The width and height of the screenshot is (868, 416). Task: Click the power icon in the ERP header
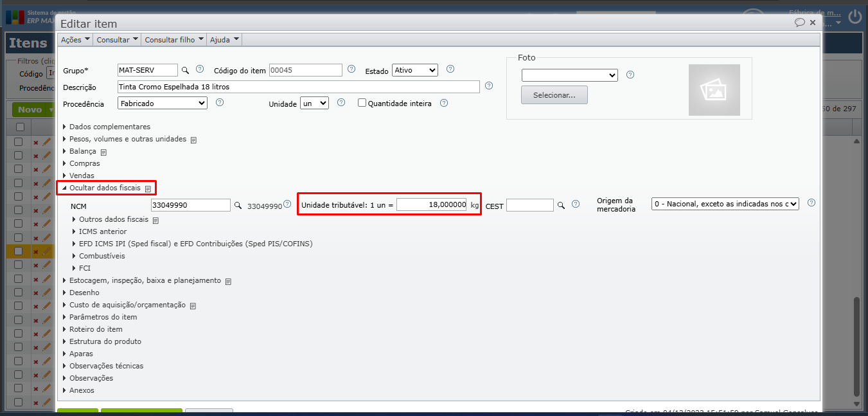[x=855, y=16]
